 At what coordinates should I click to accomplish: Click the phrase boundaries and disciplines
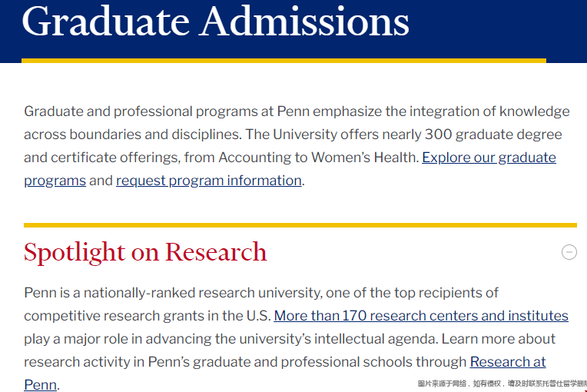(x=155, y=135)
